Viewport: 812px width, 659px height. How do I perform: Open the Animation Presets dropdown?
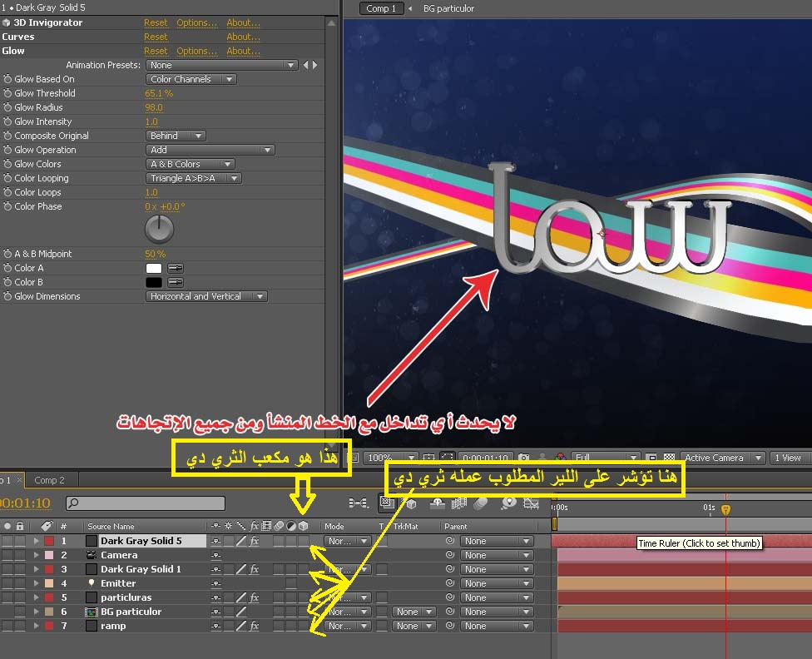(x=221, y=65)
